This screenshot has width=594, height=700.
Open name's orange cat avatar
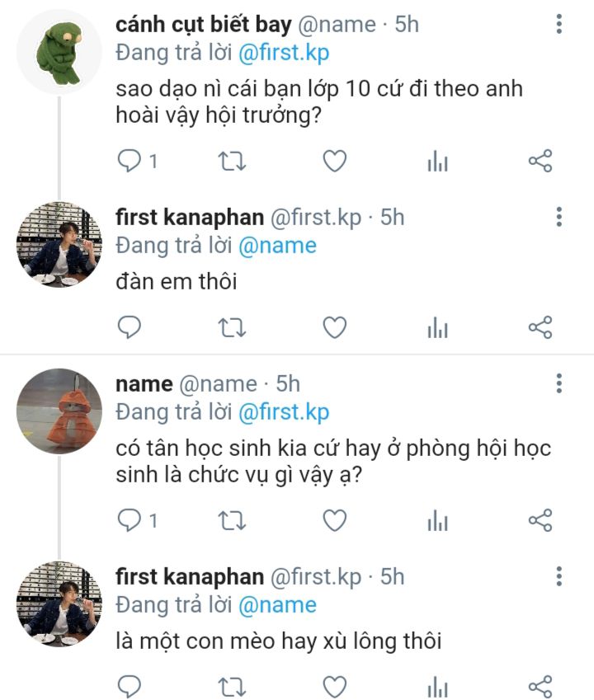point(59,411)
